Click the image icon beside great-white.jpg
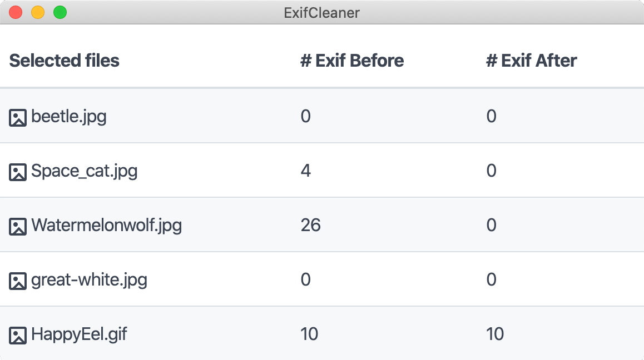The image size is (644, 360). click(x=18, y=281)
